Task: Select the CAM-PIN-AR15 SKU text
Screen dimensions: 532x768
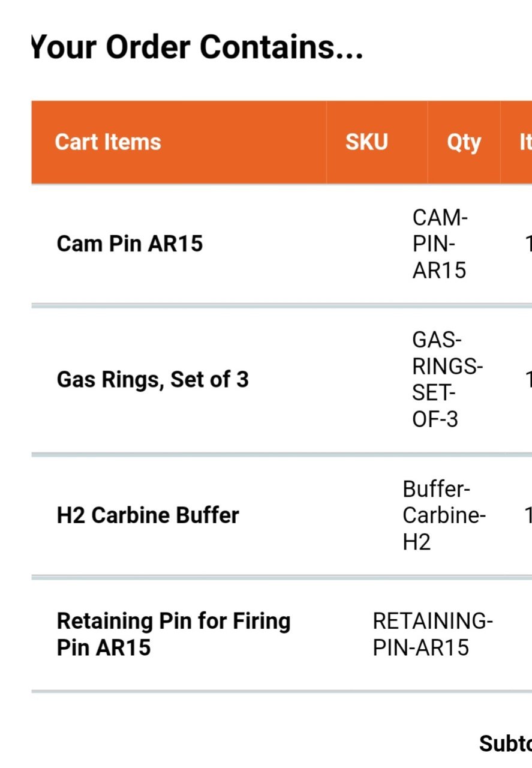Action: [x=440, y=244]
